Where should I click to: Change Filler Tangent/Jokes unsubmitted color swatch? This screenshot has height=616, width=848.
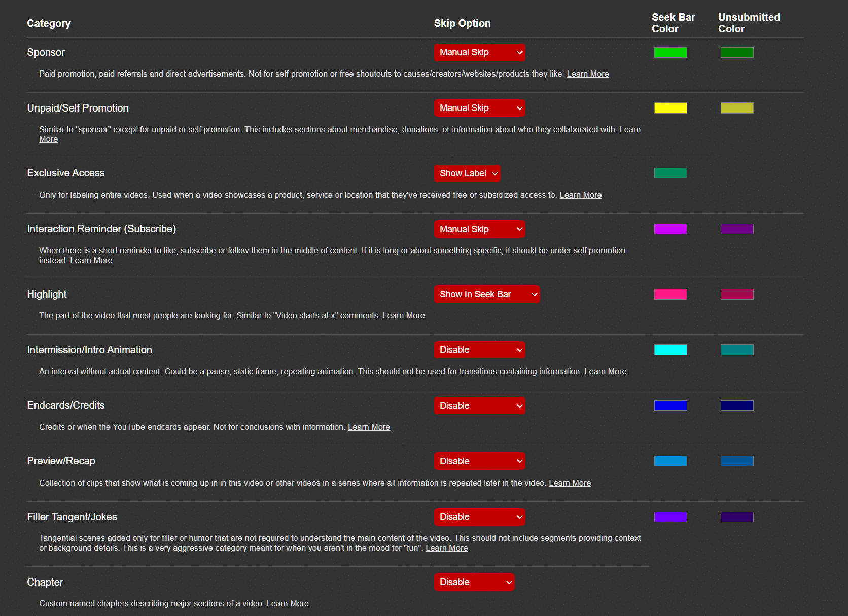point(737,517)
